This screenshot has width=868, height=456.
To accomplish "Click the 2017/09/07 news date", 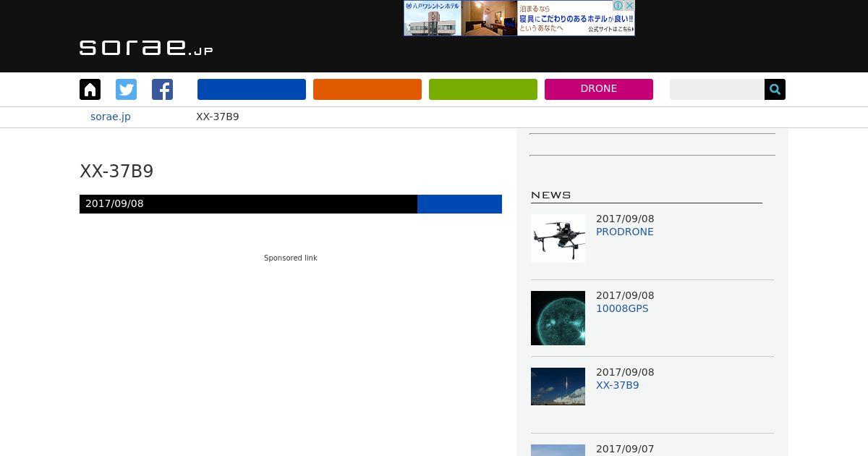I will pyautogui.click(x=625, y=449).
